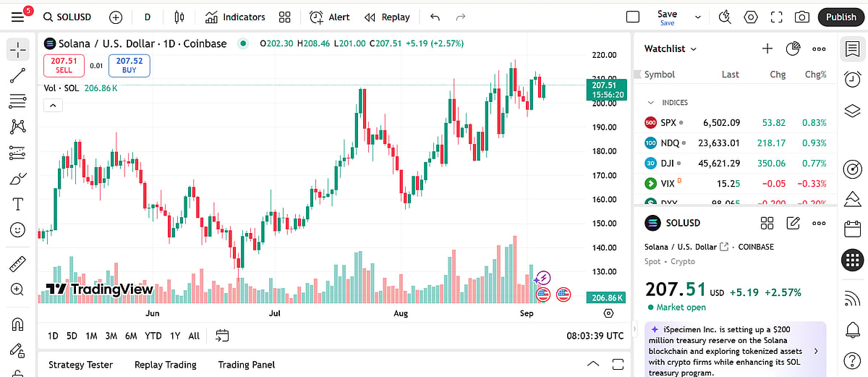Open the Replay Trading tab
The width and height of the screenshot is (868, 377).
point(166,365)
